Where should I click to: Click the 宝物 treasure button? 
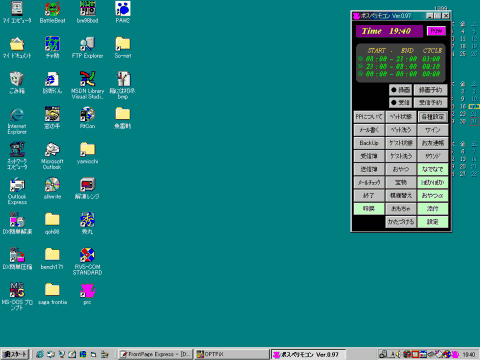click(x=401, y=182)
